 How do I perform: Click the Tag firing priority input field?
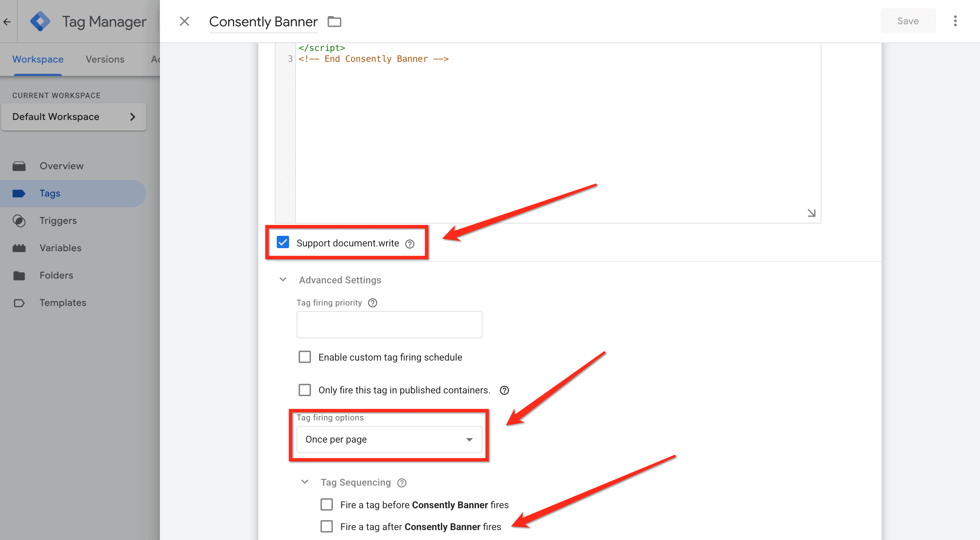[389, 325]
